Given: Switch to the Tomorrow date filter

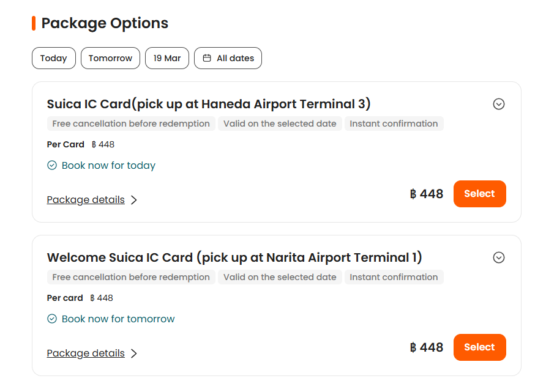Looking at the screenshot, I should coord(110,58).
